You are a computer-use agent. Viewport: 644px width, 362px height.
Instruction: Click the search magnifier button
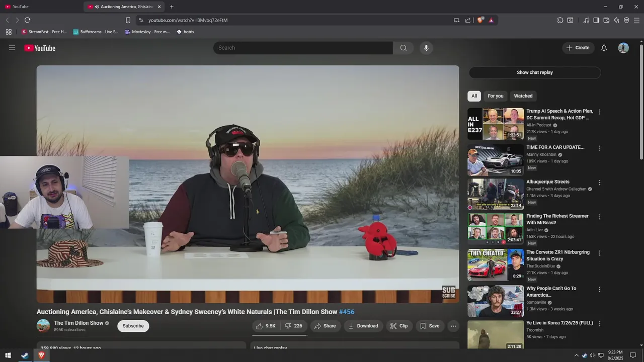pos(403,48)
